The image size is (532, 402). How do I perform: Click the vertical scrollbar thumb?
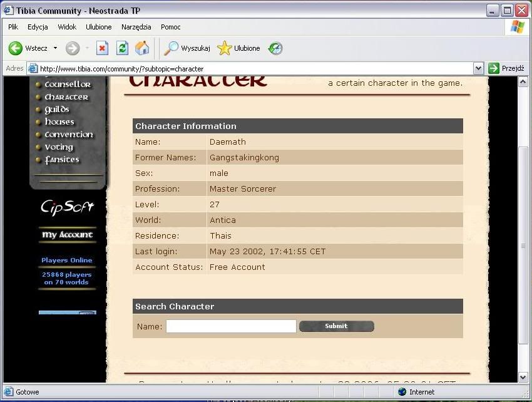point(523,245)
